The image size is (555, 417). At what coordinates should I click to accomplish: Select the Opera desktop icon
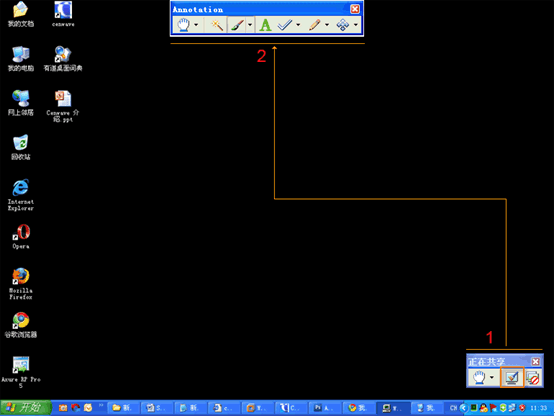(21, 236)
